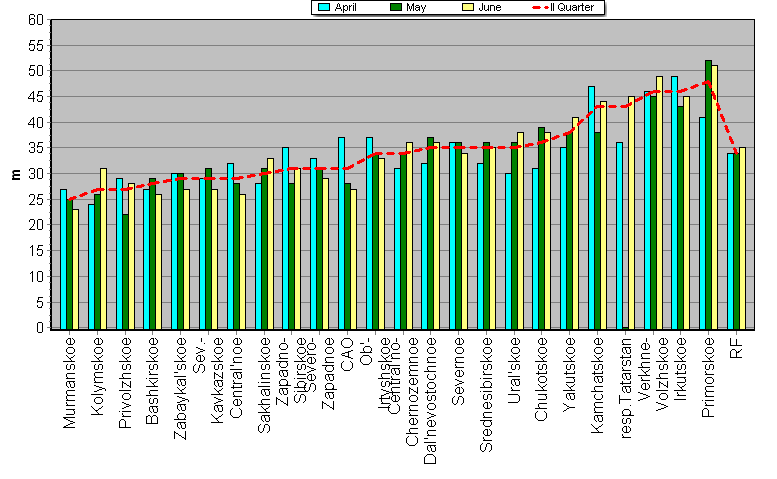The width and height of the screenshot is (777, 479).
Task: Click the cyan April bar for Murmanskoe
Action: tap(63, 260)
